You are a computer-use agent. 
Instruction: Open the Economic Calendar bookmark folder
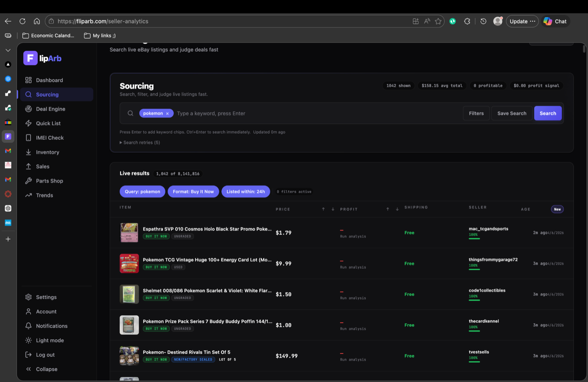point(48,36)
